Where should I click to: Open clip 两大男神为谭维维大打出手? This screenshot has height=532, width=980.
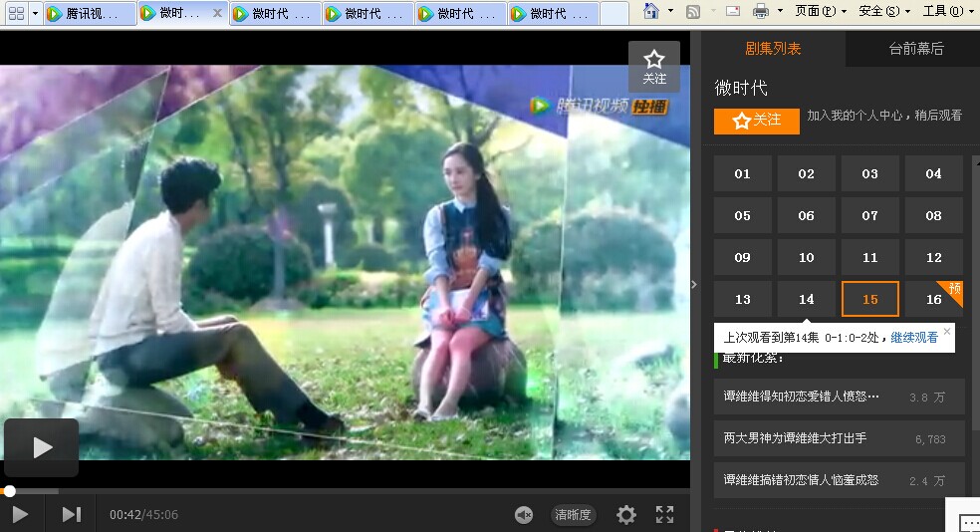[840, 438]
